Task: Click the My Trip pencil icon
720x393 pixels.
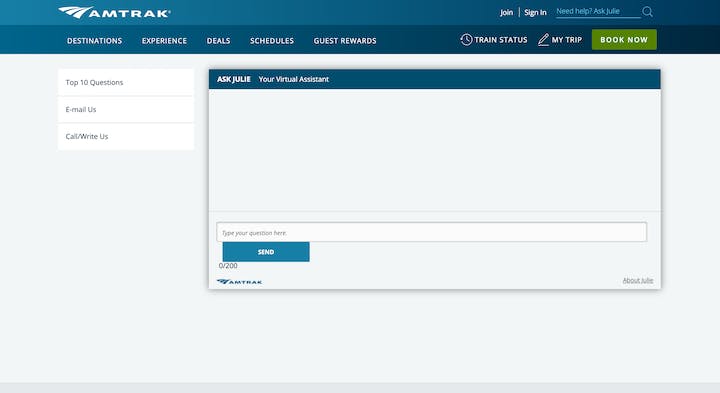Action: pyautogui.click(x=543, y=40)
